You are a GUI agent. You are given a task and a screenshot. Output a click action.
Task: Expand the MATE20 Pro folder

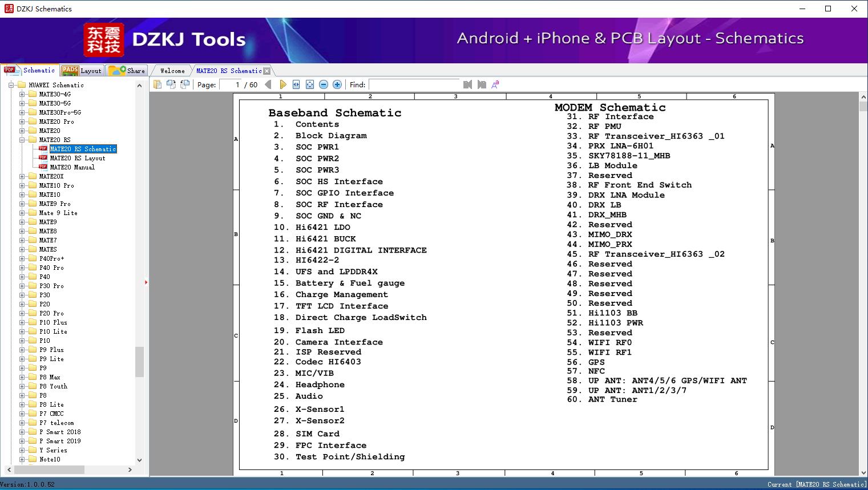pyautogui.click(x=22, y=122)
